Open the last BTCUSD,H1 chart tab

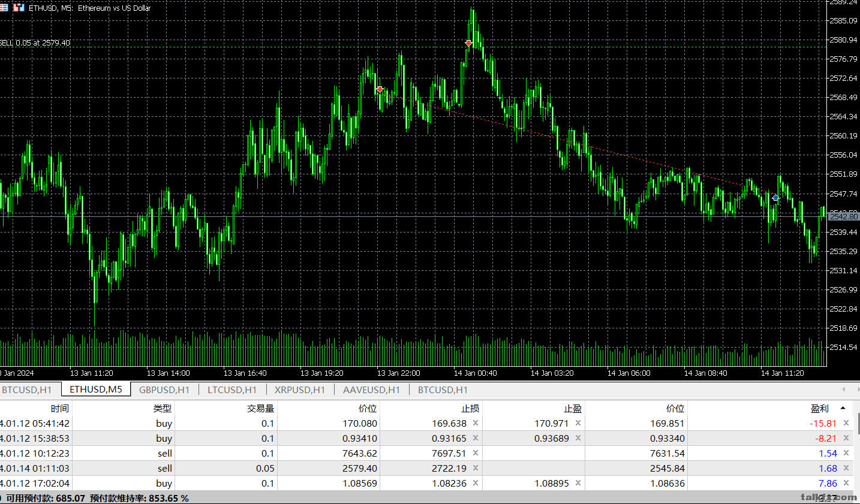pyautogui.click(x=443, y=390)
